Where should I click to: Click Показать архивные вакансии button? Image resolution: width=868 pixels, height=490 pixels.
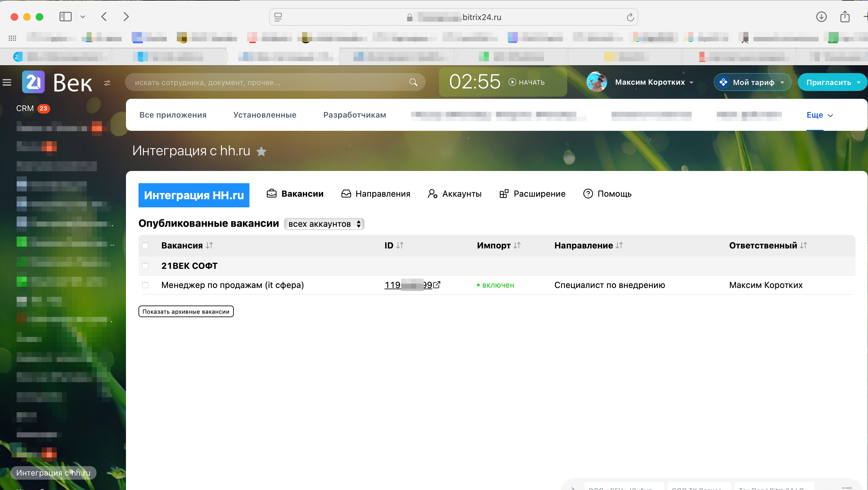[x=186, y=311]
